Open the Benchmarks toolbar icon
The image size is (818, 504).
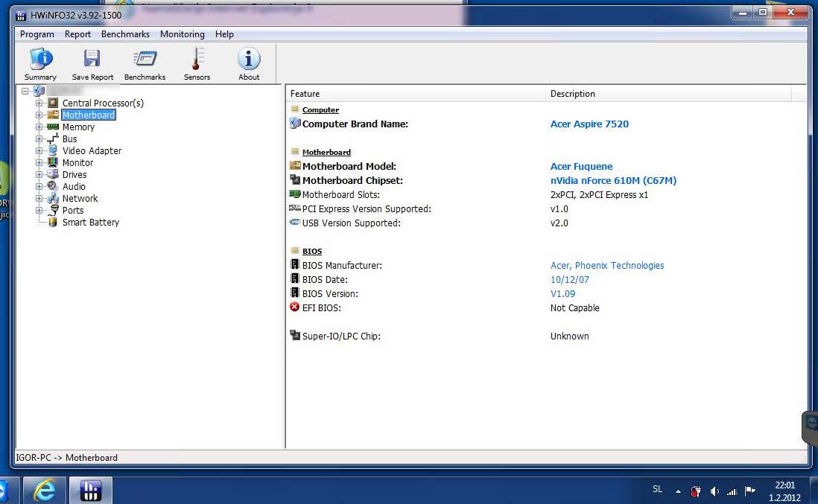click(x=145, y=64)
